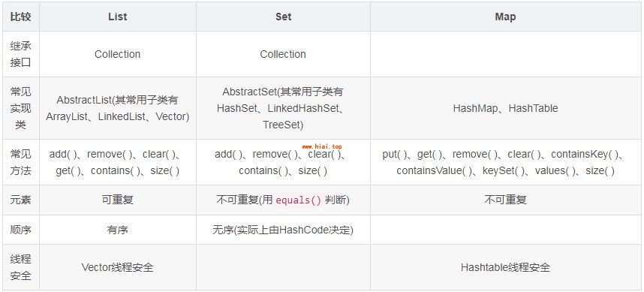Click the Hashtable线程安全 cell

coord(505,267)
